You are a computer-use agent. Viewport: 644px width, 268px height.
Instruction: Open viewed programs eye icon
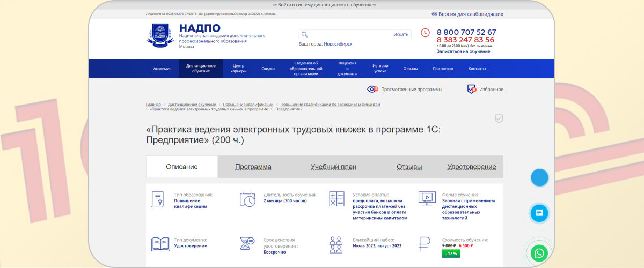coord(372,89)
